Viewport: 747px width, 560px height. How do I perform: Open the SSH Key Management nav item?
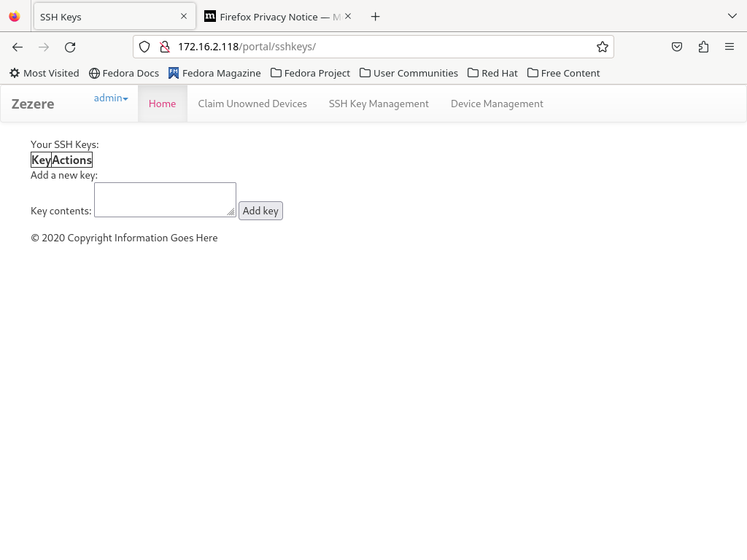click(x=379, y=104)
